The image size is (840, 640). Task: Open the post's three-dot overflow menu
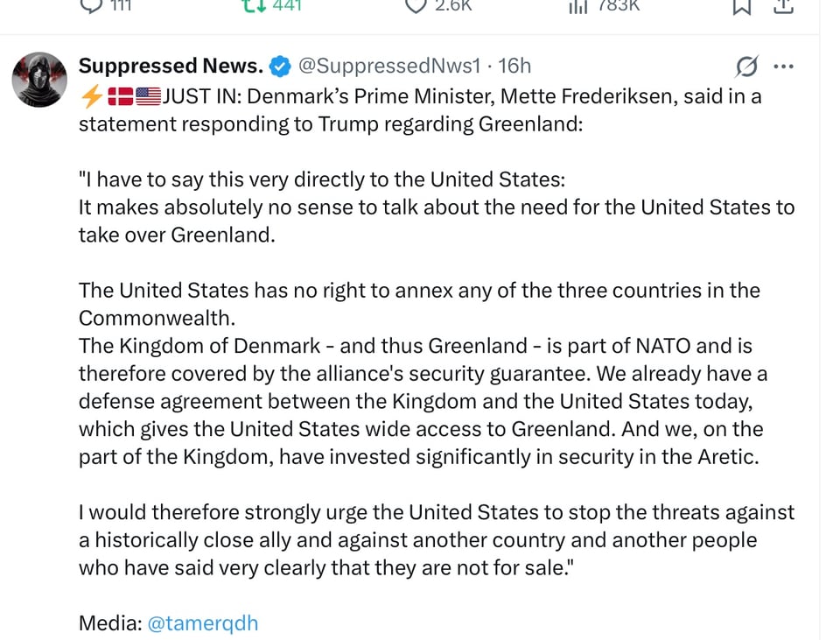[x=784, y=66]
